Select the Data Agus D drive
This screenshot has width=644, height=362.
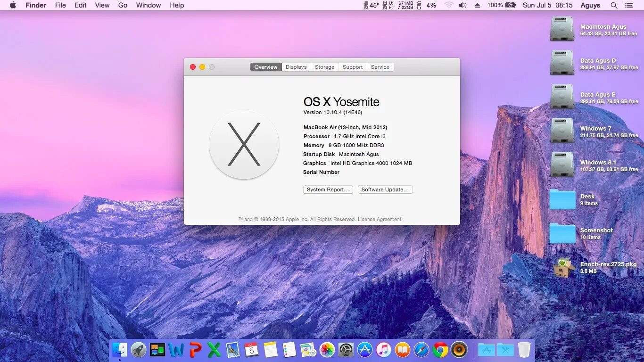(x=562, y=63)
